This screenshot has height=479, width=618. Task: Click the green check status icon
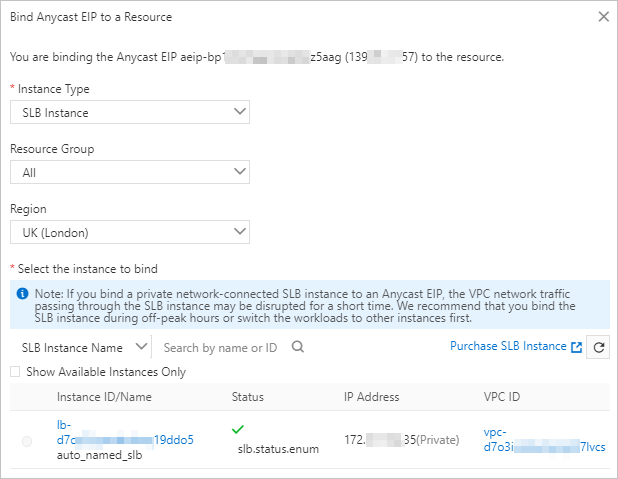click(238, 429)
